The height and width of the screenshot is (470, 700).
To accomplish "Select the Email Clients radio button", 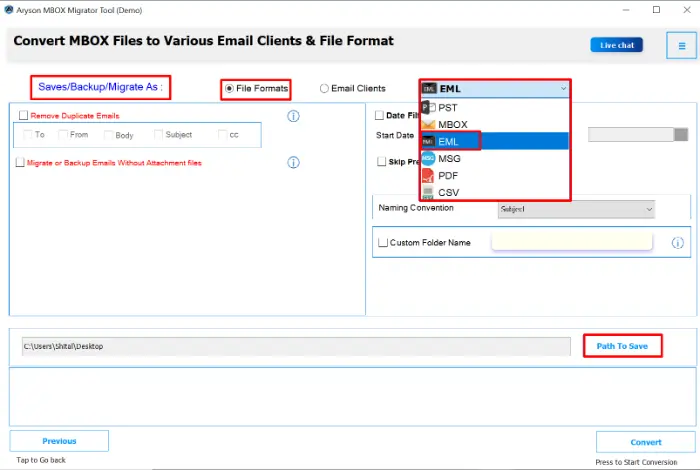I will [x=324, y=88].
